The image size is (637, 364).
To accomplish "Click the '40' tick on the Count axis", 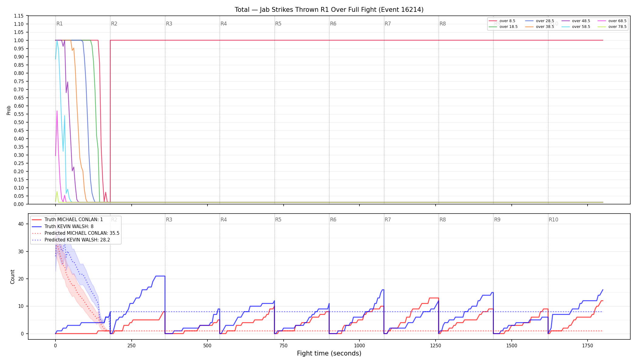I will pyautogui.click(x=21, y=224).
